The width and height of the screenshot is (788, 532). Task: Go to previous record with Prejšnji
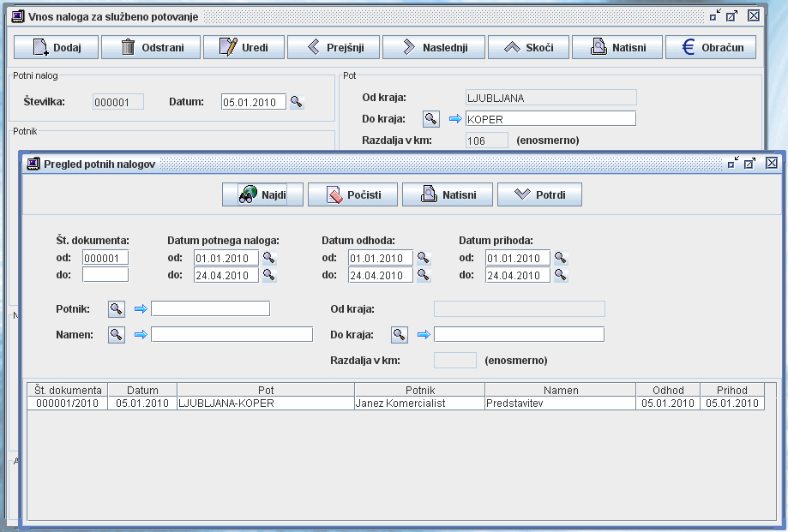(x=334, y=47)
